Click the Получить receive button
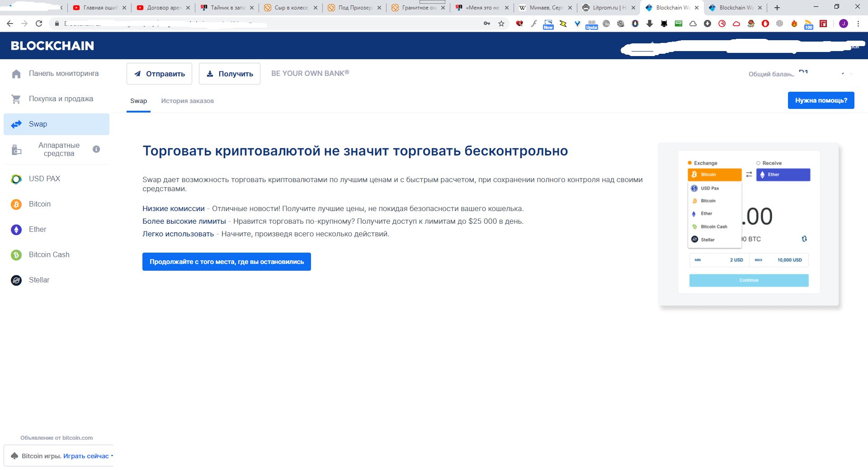868x470 pixels. [230, 74]
